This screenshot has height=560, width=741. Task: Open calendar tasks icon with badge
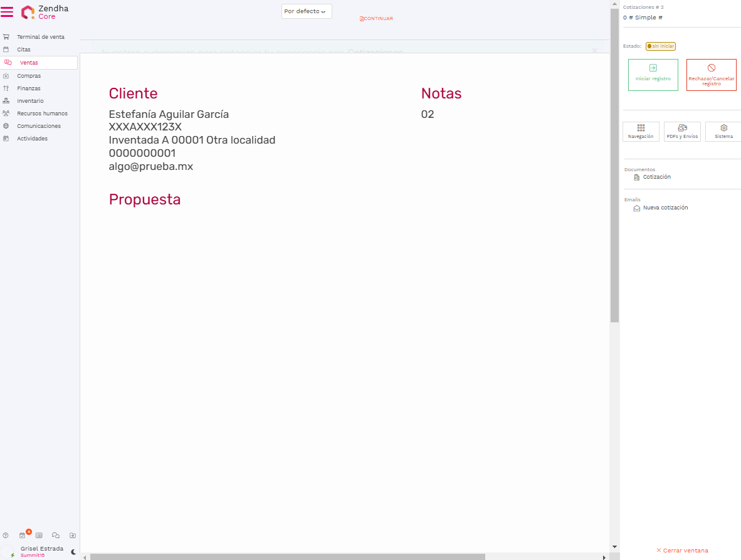coord(23,536)
